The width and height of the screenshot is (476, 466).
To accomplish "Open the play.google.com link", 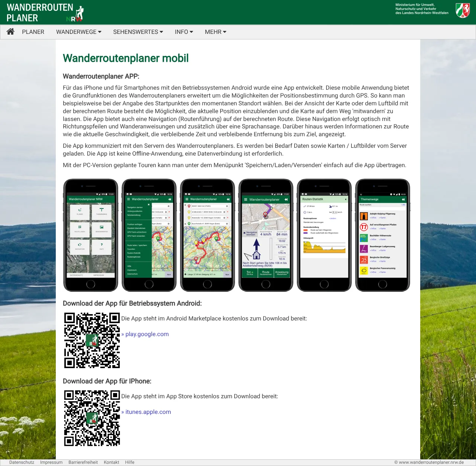I will pyautogui.click(x=147, y=334).
